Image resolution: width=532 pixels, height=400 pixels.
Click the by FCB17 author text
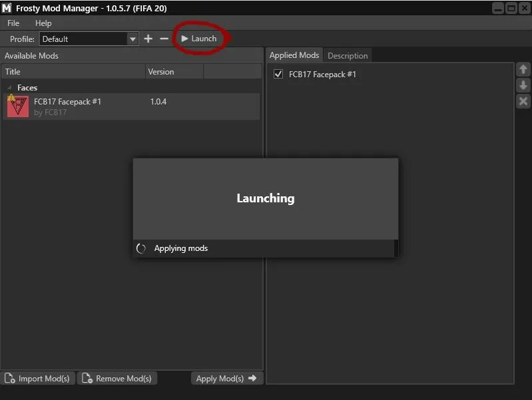point(50,112)
